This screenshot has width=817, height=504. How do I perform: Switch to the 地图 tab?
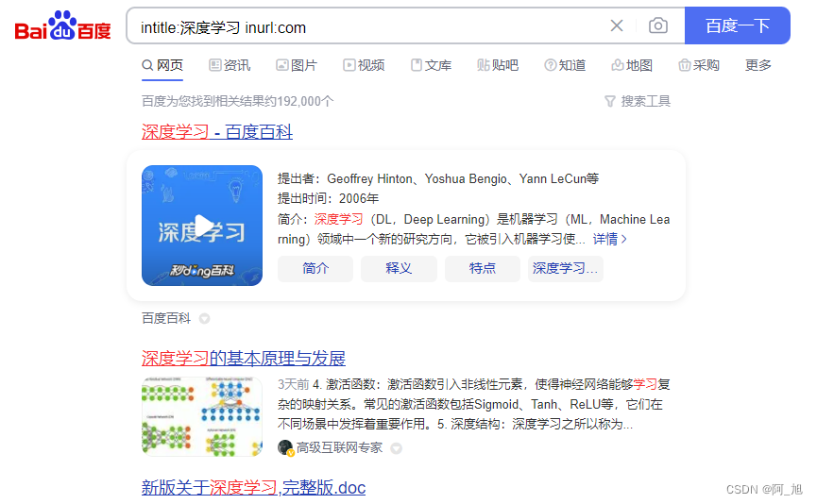(x=632, y=65)
